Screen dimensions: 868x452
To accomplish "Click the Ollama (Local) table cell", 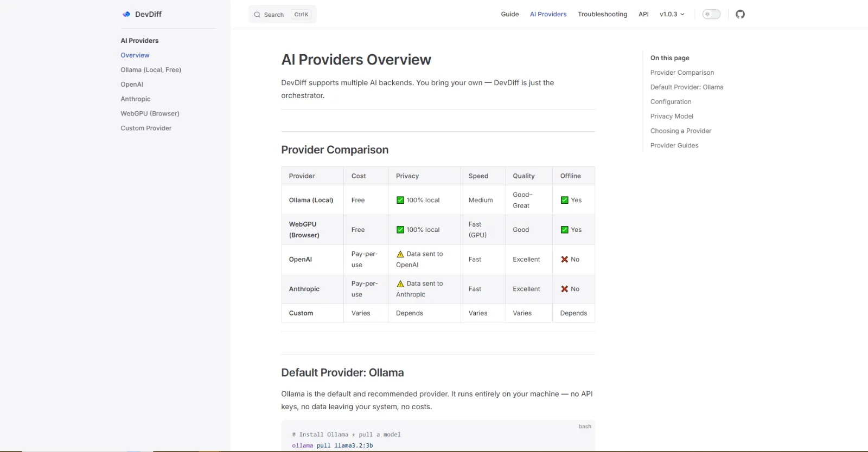I will [312, 201].
